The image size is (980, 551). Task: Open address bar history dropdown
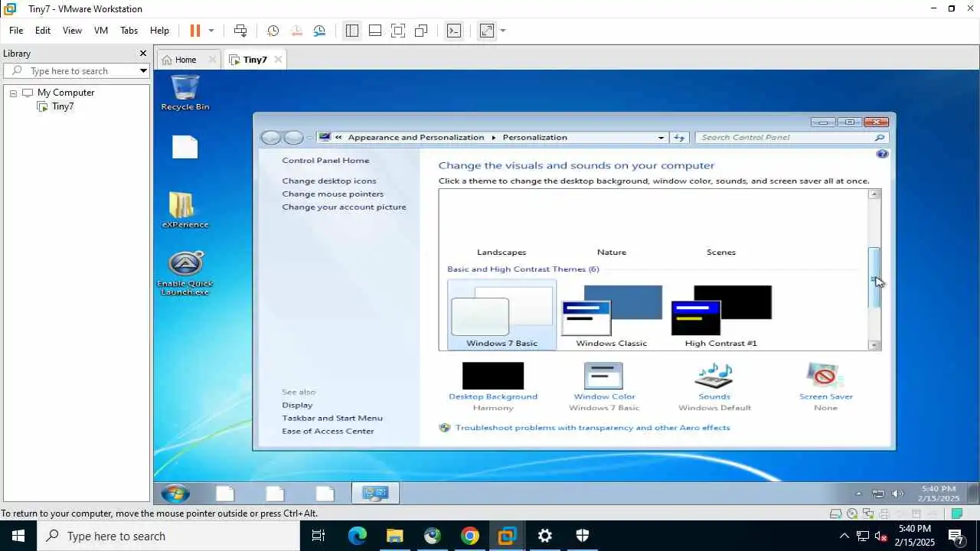point(661,138)
